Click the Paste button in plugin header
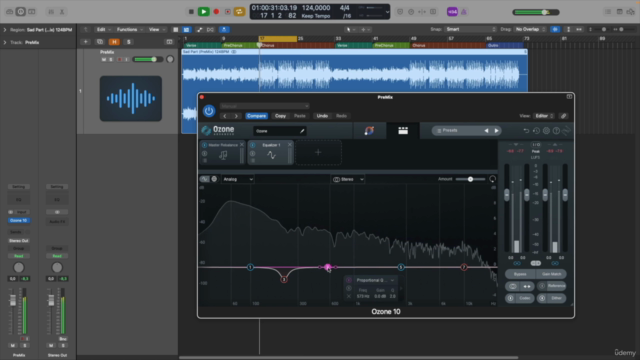 [x=300, y=116]
